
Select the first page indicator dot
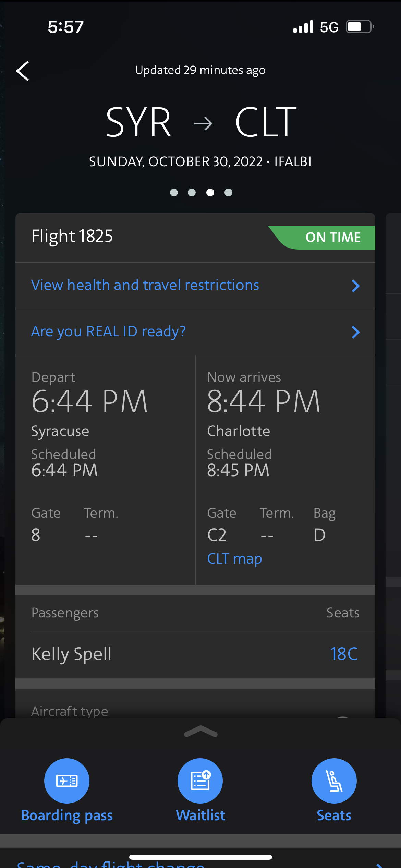point(174,193)
